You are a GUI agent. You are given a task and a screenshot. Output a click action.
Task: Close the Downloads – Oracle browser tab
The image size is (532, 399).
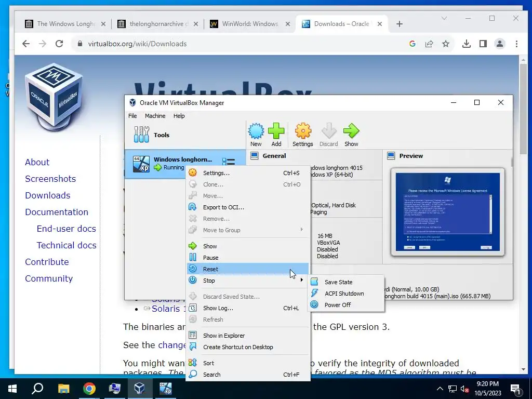tap(380, 24)
